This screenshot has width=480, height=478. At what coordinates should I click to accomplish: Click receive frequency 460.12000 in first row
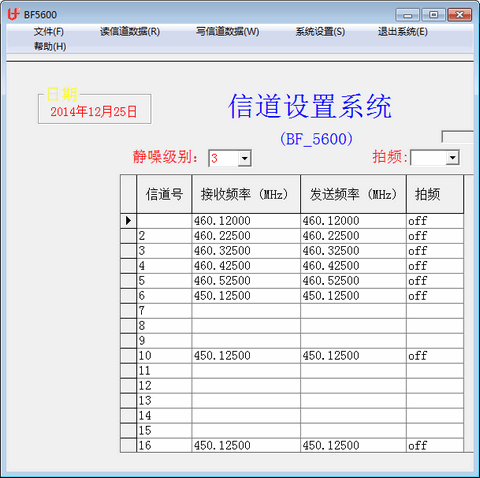pyautogui.click(x=246, y=221)
